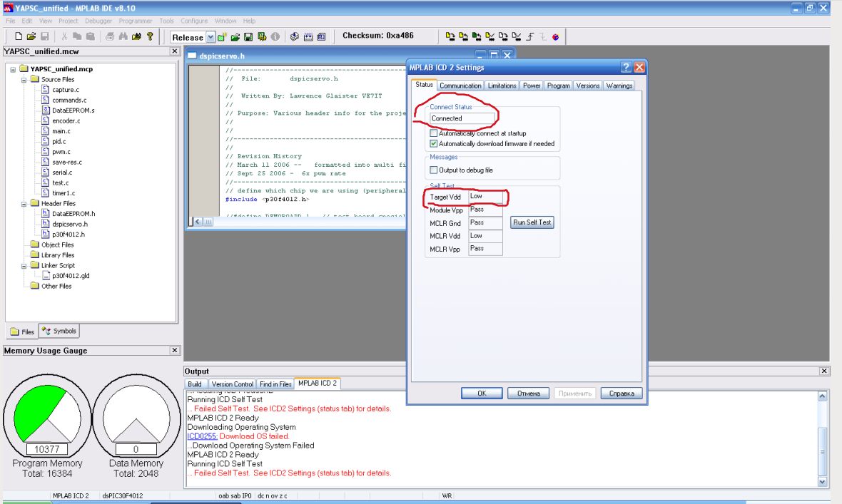842x504 pixels.
Task: Click the Find binoculars icon
Action: point(123,36)
